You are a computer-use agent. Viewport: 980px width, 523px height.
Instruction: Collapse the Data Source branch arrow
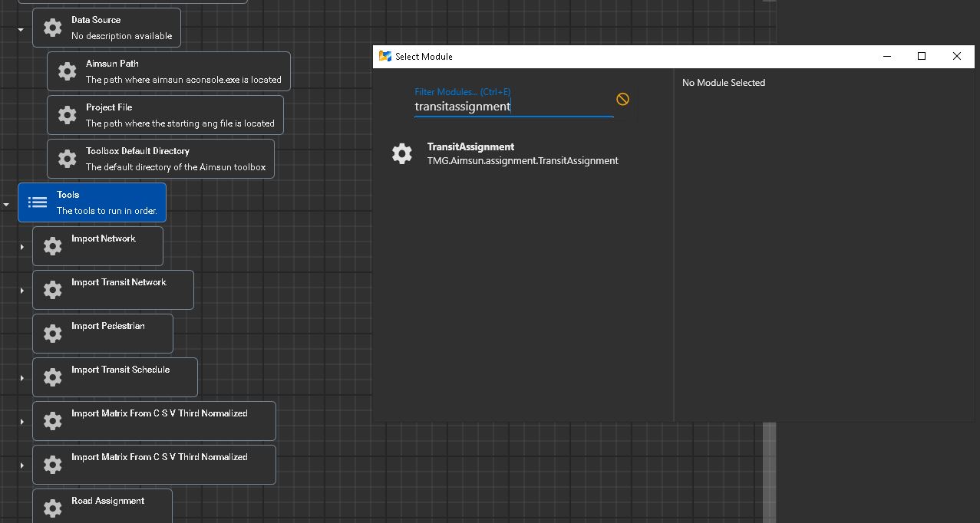tap(20, 29)
